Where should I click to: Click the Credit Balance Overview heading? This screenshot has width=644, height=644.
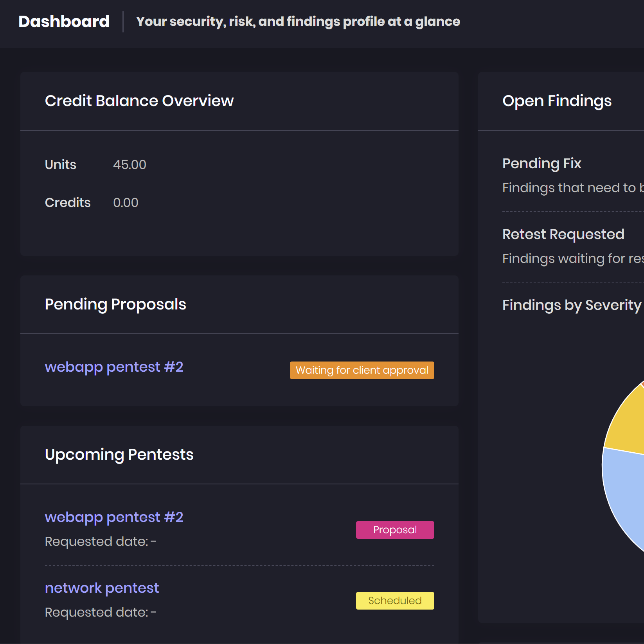pyautogui.click(x=139, y=101)
